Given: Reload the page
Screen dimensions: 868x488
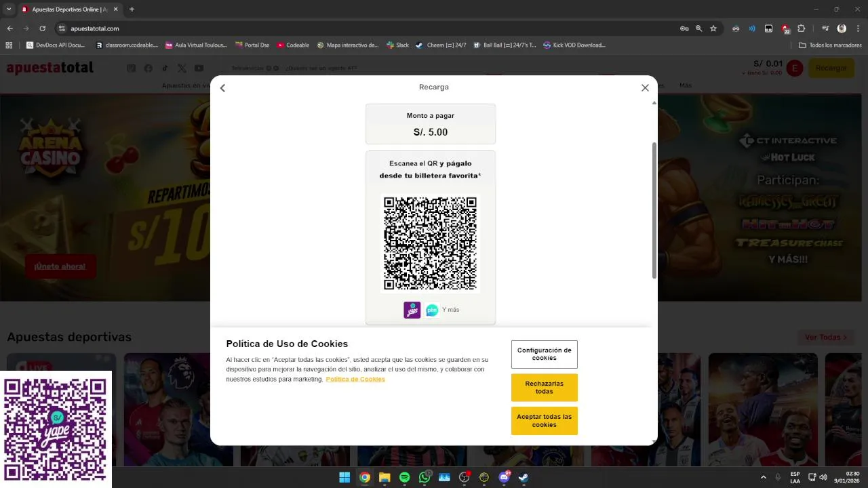Looking at the screenshot, I should [x=42, y=28].
